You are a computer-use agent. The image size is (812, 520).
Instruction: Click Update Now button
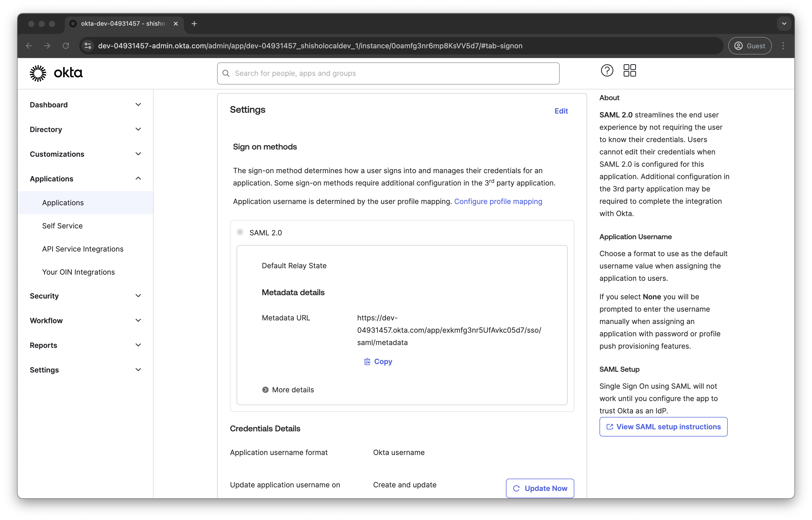[540, 488]
